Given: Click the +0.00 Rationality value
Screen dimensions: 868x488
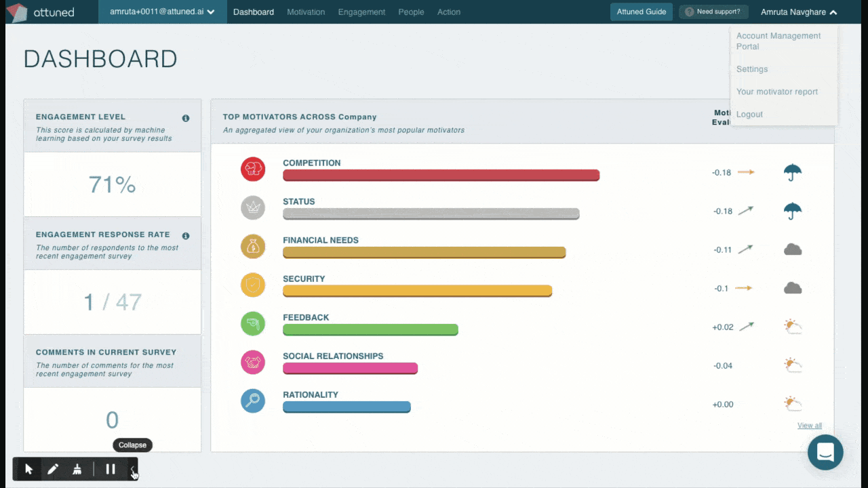Looking at the screenshot, I should 723,405.
